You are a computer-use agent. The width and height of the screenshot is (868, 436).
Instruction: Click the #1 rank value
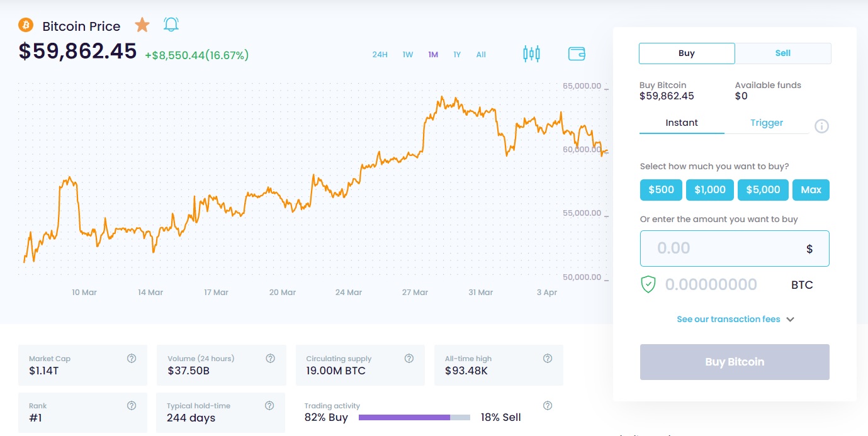pyautogui.click(x=35, y=418)
